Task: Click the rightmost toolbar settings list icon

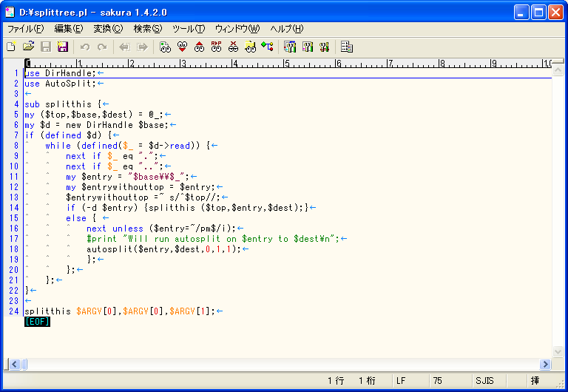Action: (x=346, y=47)
